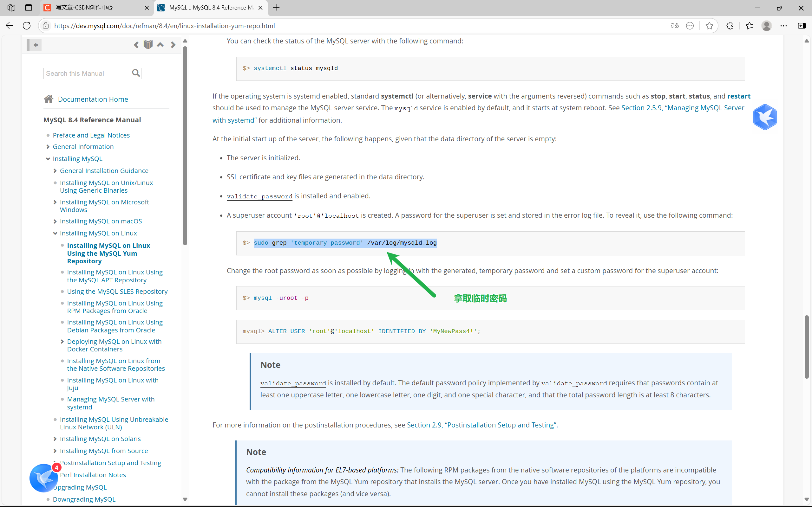Open the floating assistant icon with badge 4

point(44,478)
